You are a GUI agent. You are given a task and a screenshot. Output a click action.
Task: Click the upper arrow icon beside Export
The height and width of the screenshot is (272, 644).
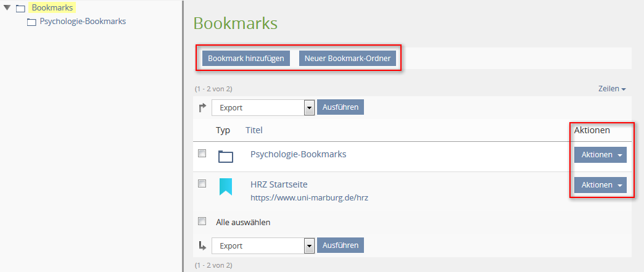(x=202, y=108)
